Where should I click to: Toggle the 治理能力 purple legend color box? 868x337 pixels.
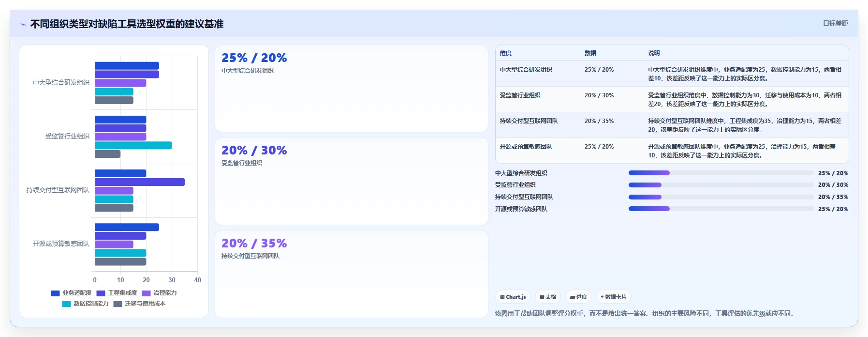click(x=146, y=293)
